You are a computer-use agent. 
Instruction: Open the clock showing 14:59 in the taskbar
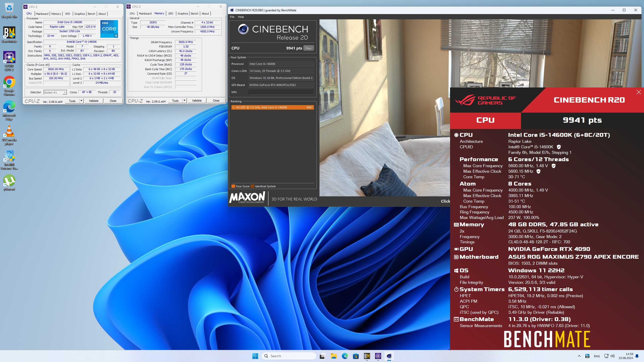(x=626, y=356)
